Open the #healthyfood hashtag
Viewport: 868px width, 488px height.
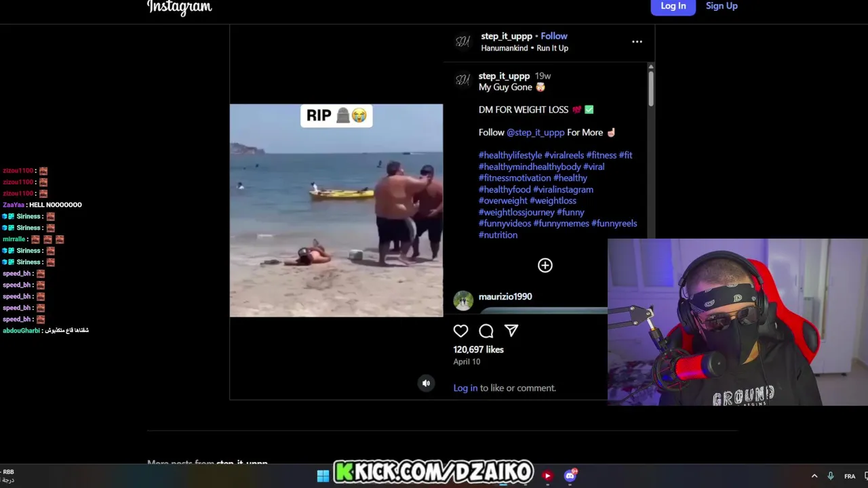[505, 190]
